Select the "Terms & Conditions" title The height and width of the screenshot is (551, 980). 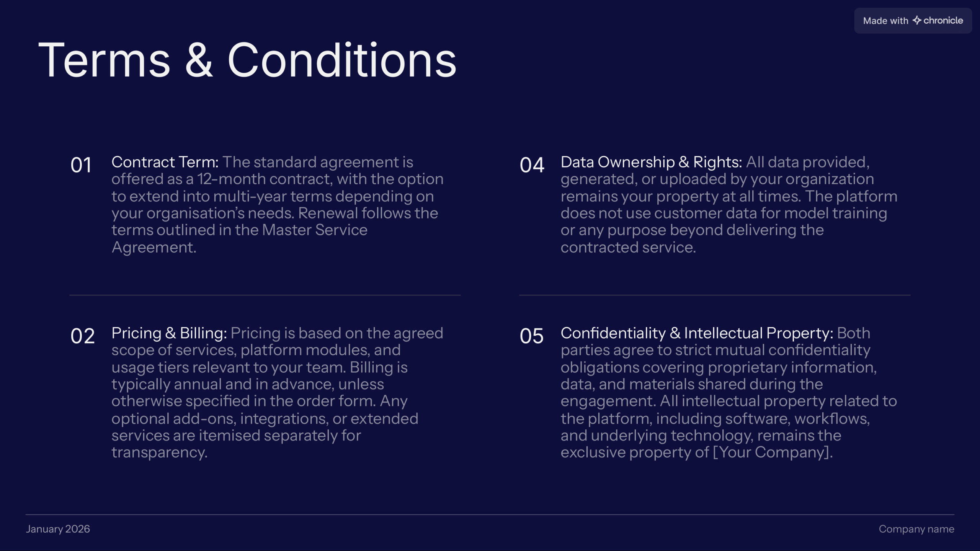point(247,60)
